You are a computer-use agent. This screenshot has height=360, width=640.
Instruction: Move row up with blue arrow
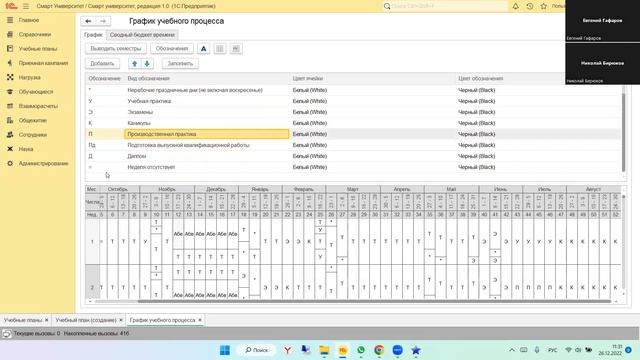[x=134, y=63]
